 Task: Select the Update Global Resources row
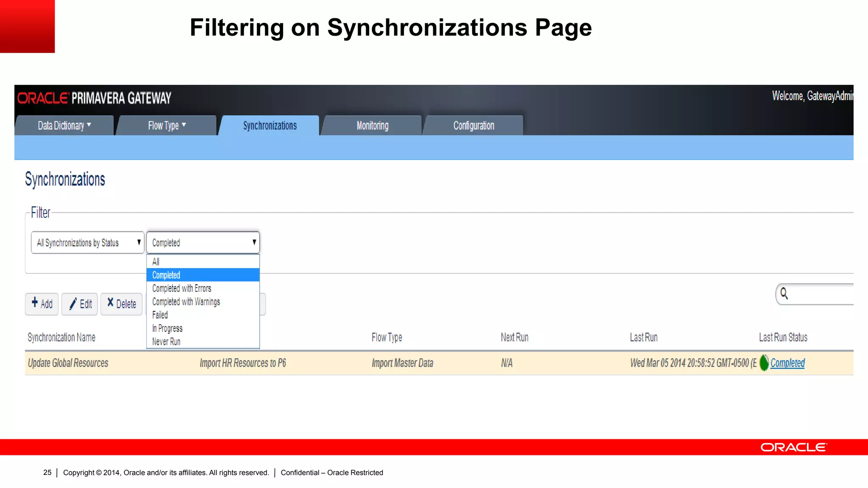pyautogui.click(x=439, y=363)
